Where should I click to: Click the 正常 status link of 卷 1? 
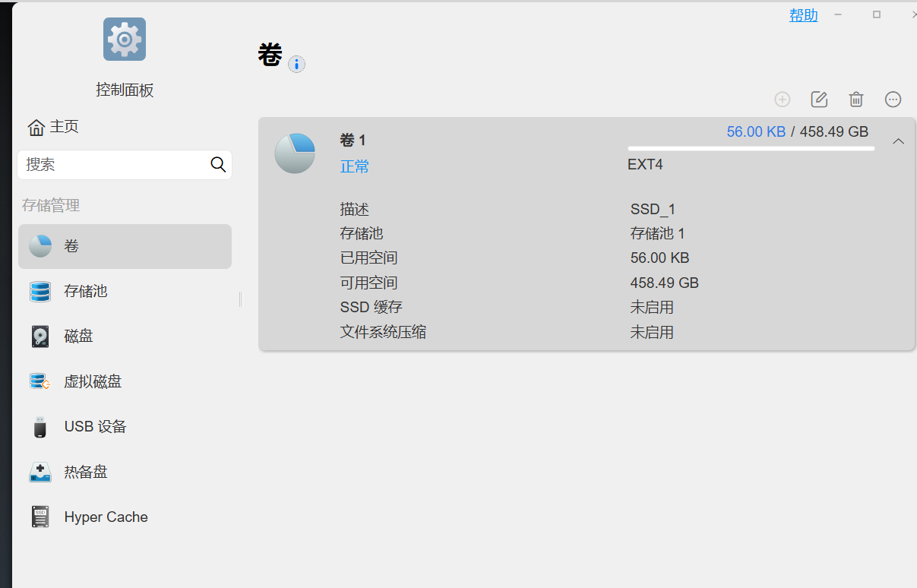pos(355,166)
